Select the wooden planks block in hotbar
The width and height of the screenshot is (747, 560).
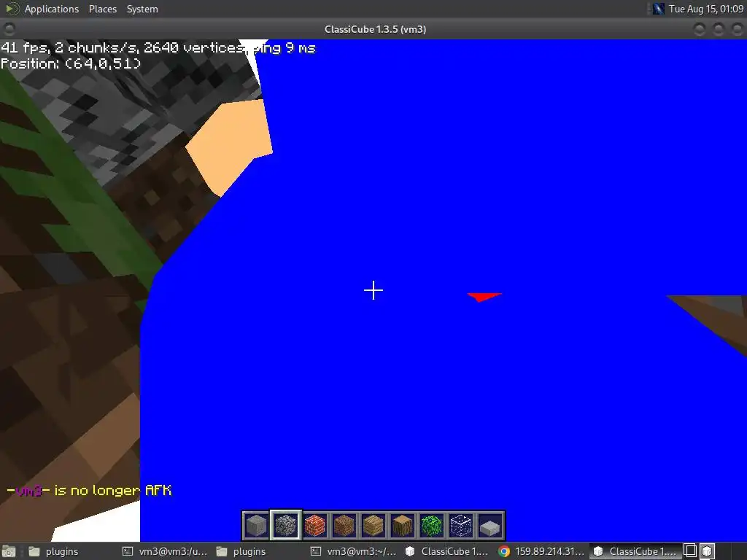coord(373,526)
